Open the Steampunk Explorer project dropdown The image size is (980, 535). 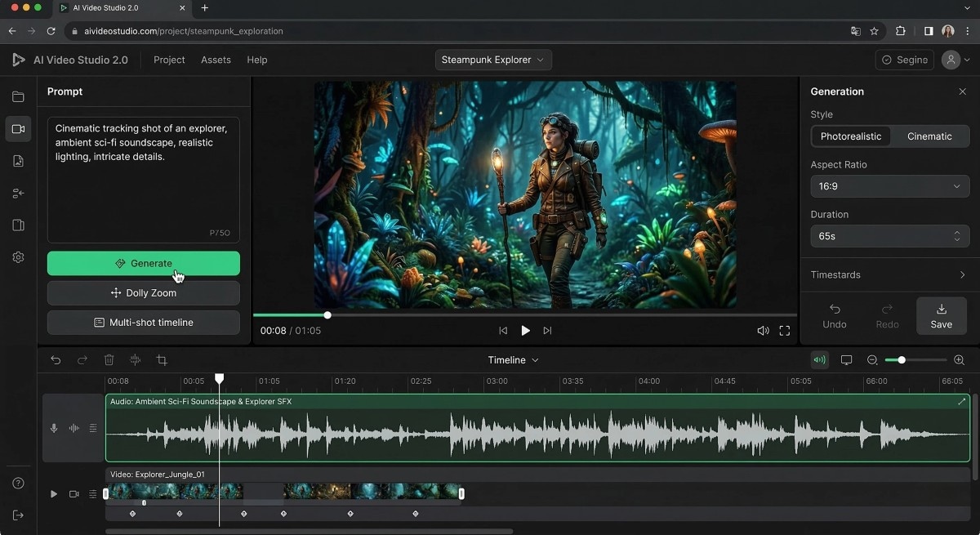pos(493,60)
